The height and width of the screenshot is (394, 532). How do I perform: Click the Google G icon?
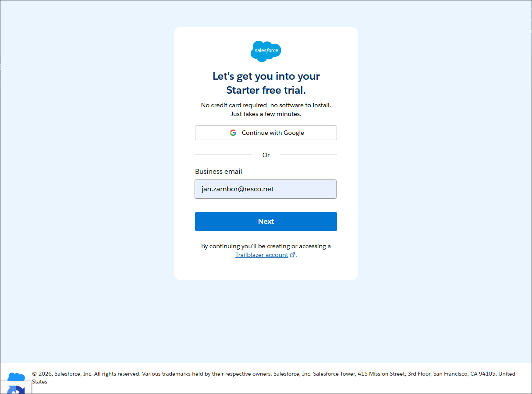233,133
